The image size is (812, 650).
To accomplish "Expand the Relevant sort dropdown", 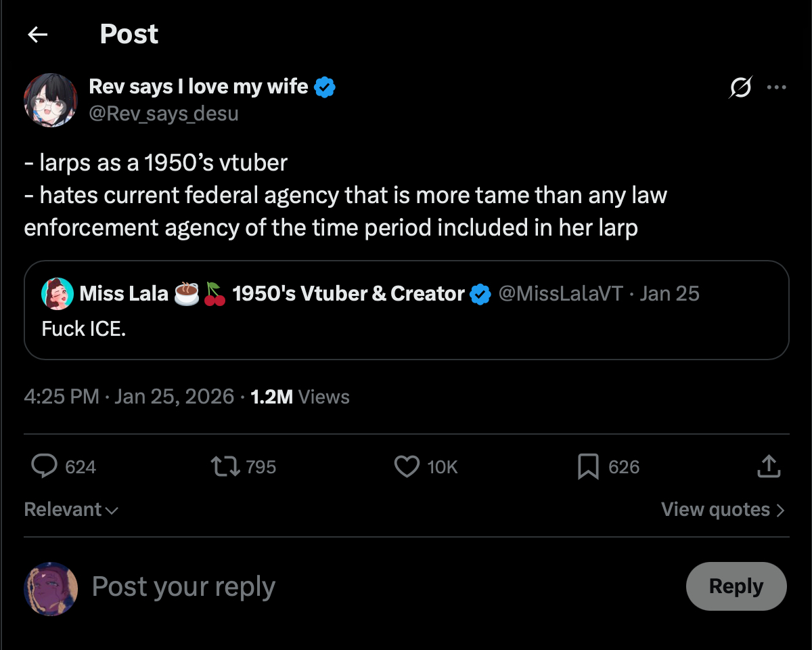I will [71, 510].
